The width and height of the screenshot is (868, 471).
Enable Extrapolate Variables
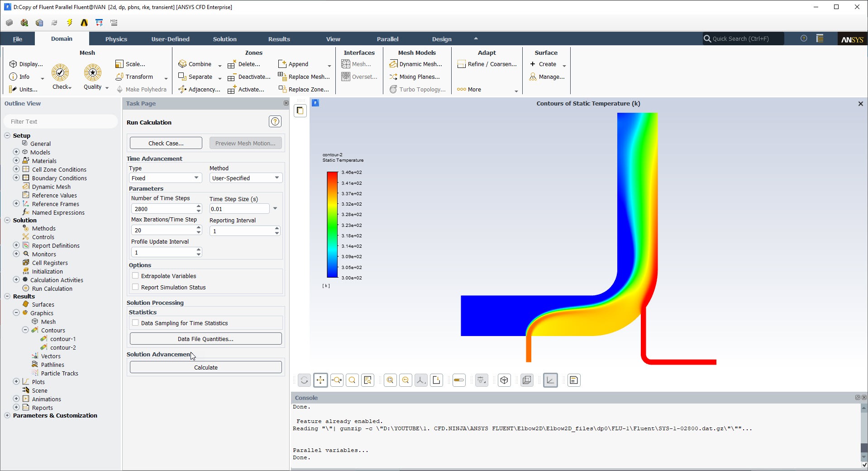pos(135,276)
